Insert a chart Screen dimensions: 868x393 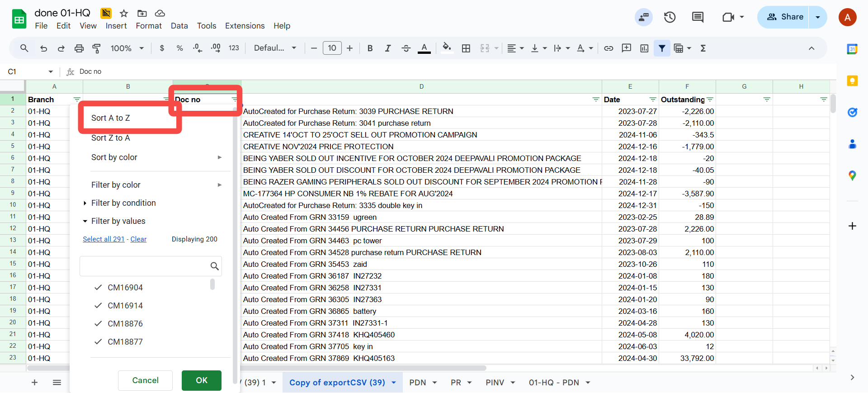click(644, 48)
